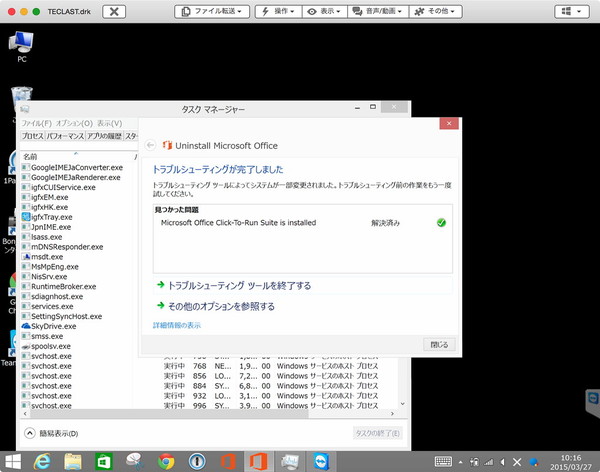Launch Internet Explorer from taskbar
Image resolution: width=600 pixels, height=472 pixels.
click(x=42, y=462)
